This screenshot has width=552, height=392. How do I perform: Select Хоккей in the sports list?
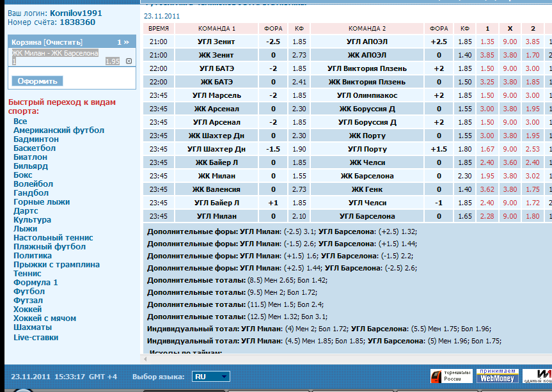pyautogui.click(x=28, y=310)
